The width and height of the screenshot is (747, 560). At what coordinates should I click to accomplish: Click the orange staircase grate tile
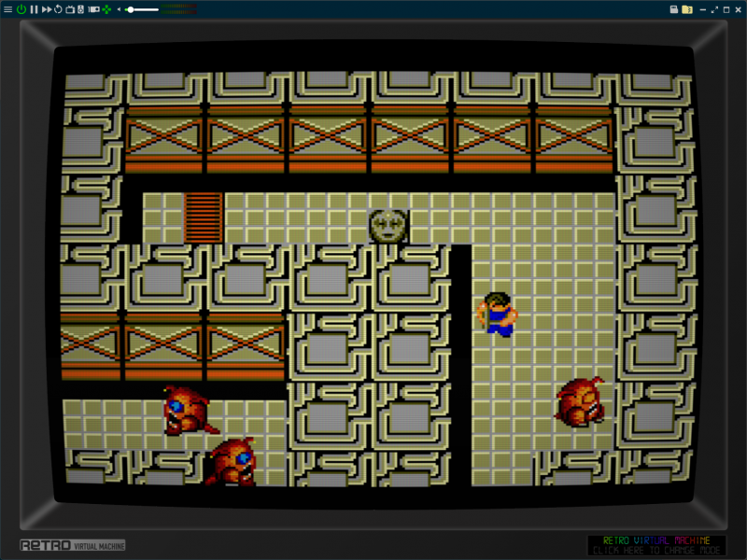click(x=204, y=217)
